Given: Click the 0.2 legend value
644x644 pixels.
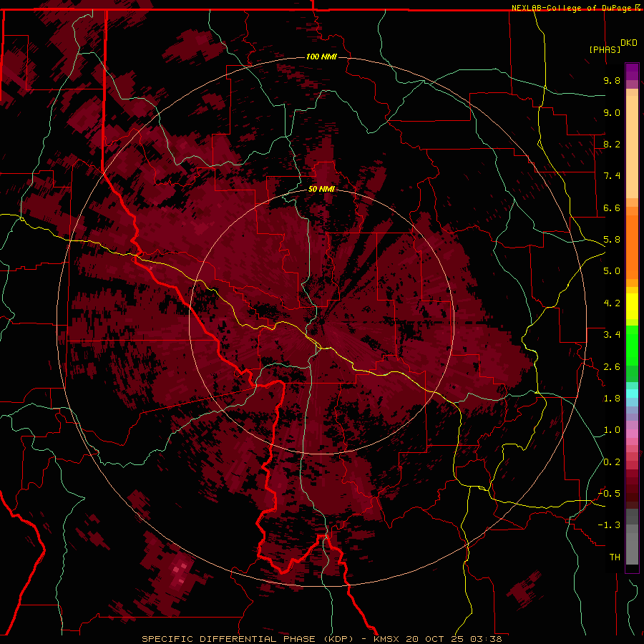Looking at the screenshot, I should [x=612, y=462].
